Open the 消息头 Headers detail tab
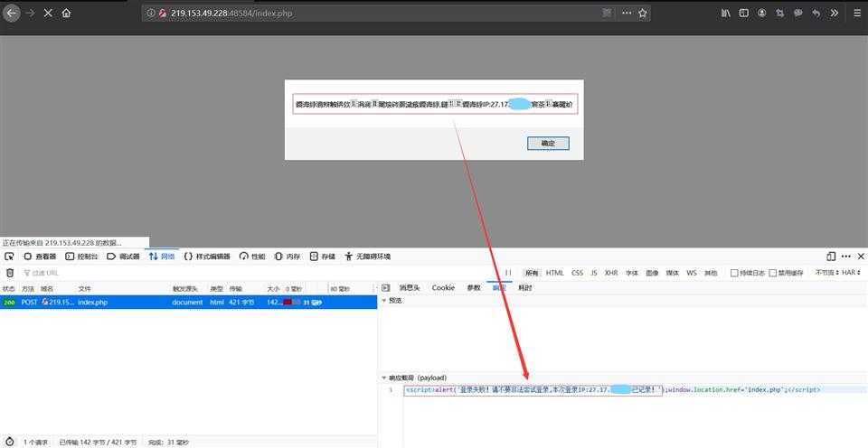 click(x=410, y=287)
